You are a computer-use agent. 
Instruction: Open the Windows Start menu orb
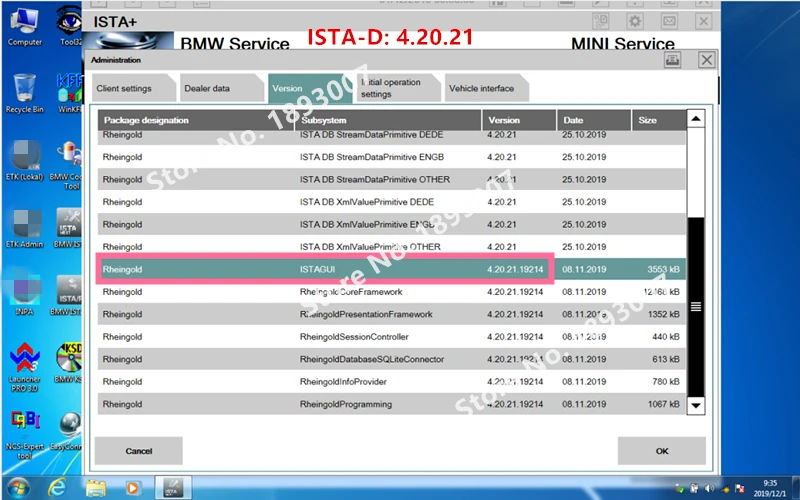click(18, 488)
